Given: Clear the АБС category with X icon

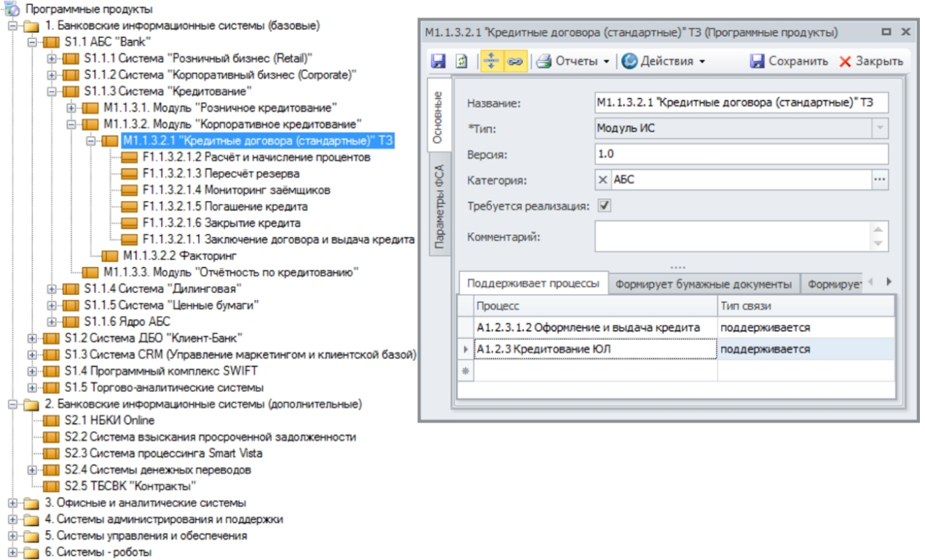Looking at the screenshot, I should [603, 179].
